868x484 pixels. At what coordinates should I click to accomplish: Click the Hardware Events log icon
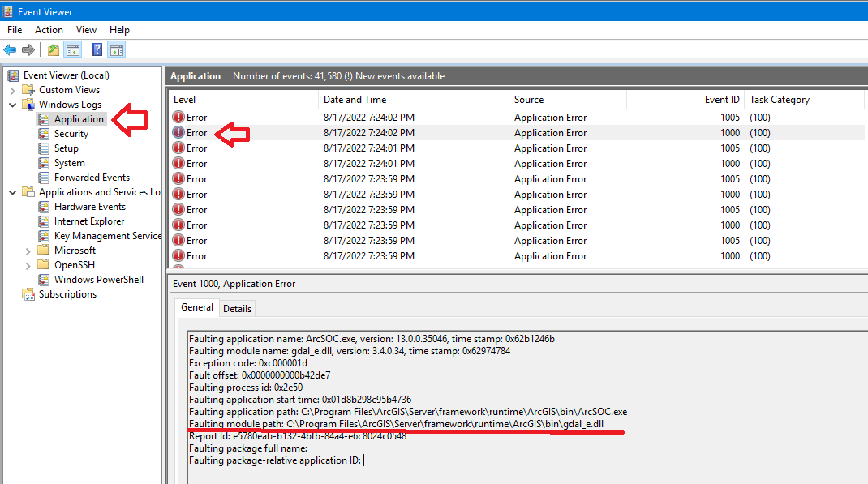pyautogui.click(x=44, y=206)
